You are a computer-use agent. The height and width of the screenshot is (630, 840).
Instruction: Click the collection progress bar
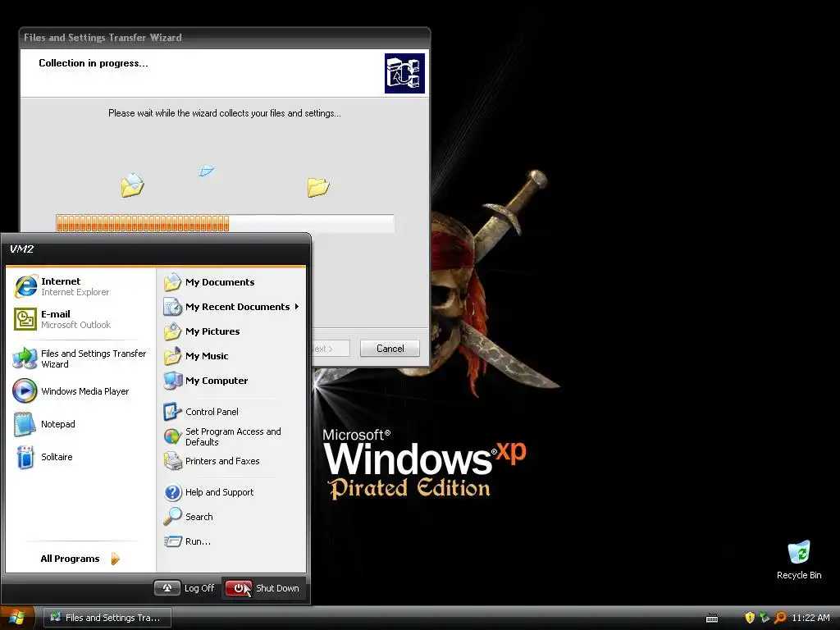(x=225, y=223)
